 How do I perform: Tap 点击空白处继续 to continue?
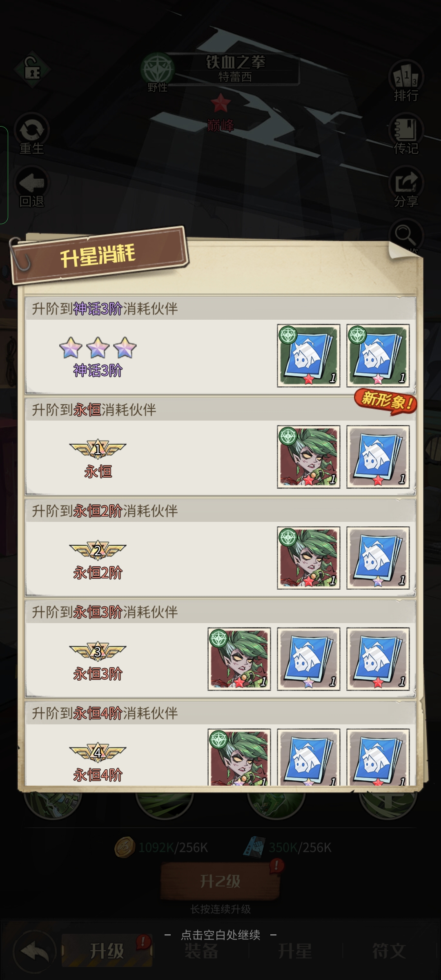pos(220,935)
